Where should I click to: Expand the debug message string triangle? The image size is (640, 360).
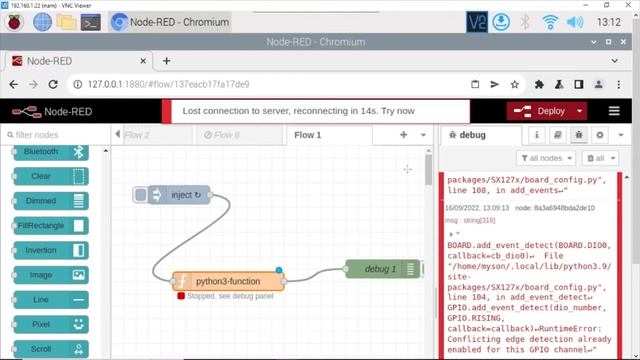451,235
